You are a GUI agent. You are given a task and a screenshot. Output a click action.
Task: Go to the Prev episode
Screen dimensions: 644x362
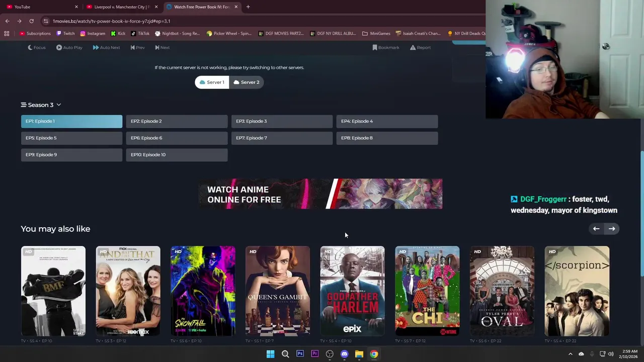[137, 47]
